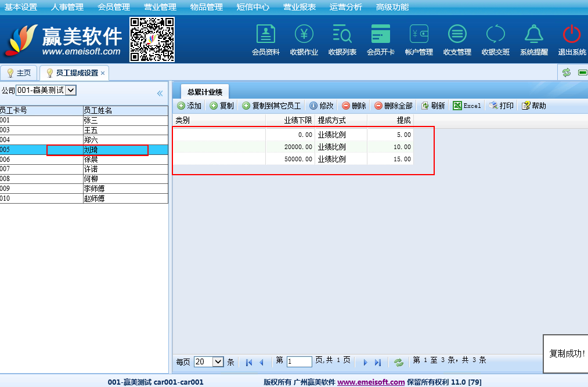Viewport: 588px width, 387px height.
Task: Expand the per-page rows dropdown
Action: tap(209, 361)
